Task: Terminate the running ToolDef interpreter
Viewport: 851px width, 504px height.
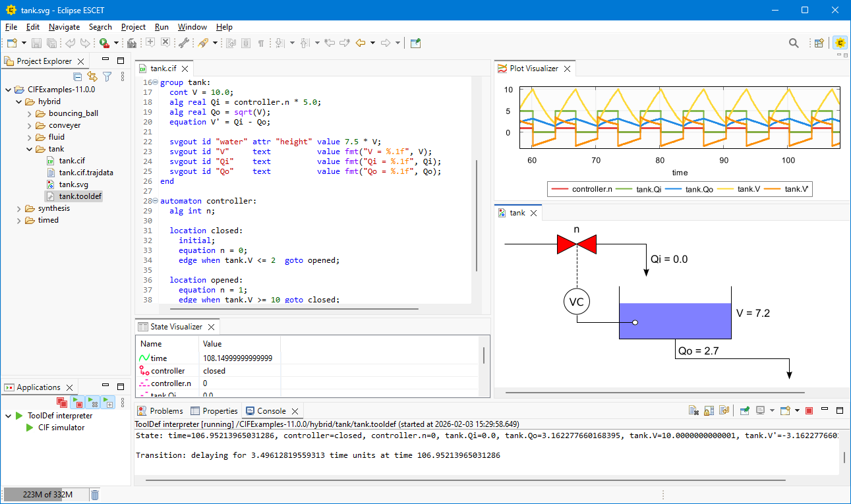Action: [809, 410]
